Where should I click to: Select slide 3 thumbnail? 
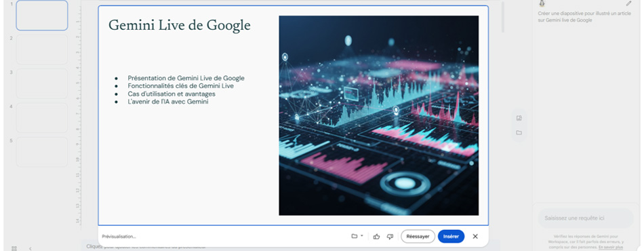point(42,83)
